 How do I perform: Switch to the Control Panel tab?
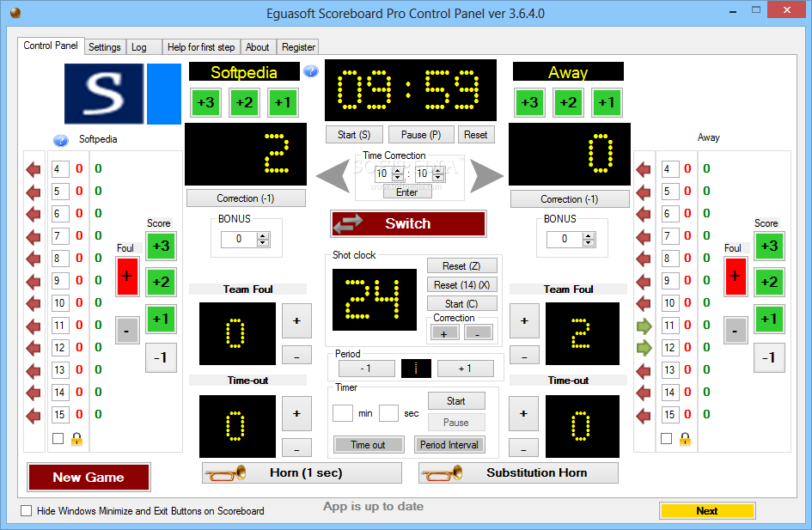click(x=51, y=46)
